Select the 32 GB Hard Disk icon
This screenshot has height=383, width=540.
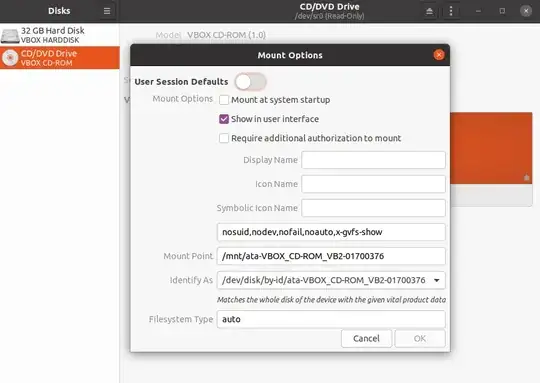pos(10,36)
